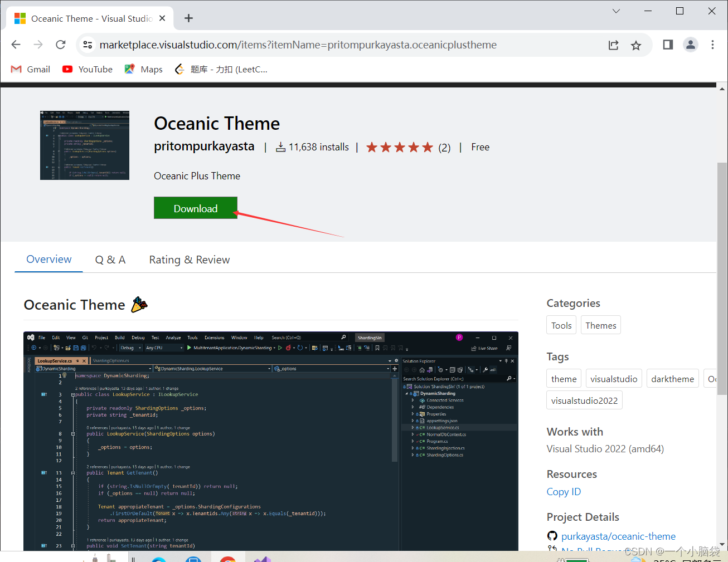Click the scrollbar down arrow
The height and width of the screenshot is (562, 728).
pos(722,545)
